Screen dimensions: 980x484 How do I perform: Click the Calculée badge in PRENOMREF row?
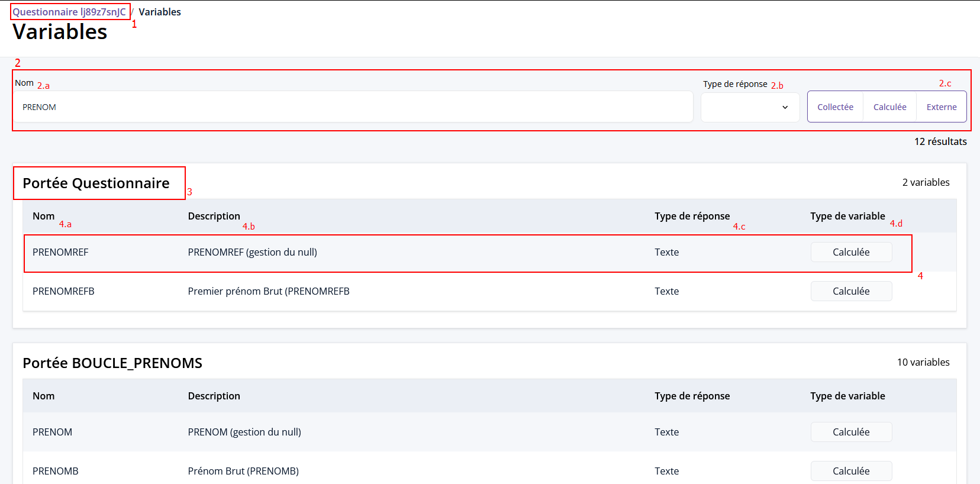click(851, 252)
